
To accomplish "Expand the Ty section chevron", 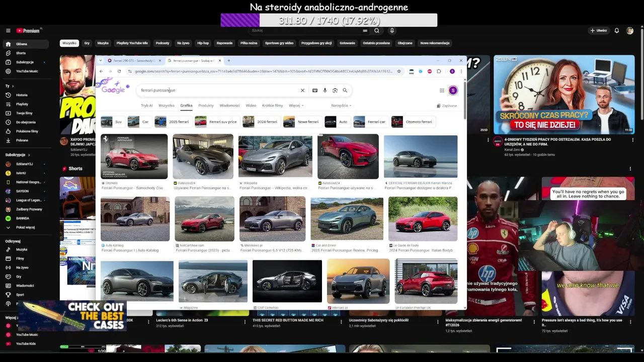I will click(x=12, y=86).
